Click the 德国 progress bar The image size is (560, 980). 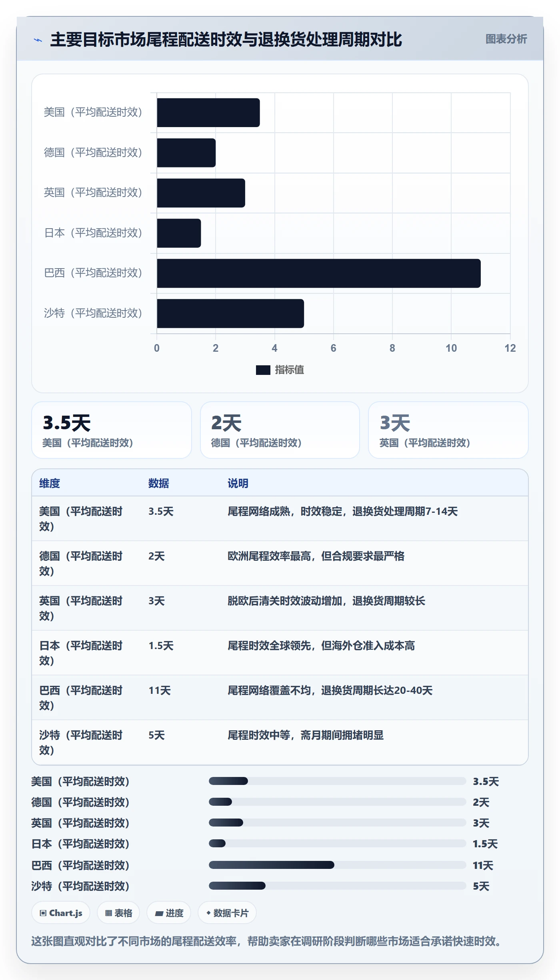337,802
